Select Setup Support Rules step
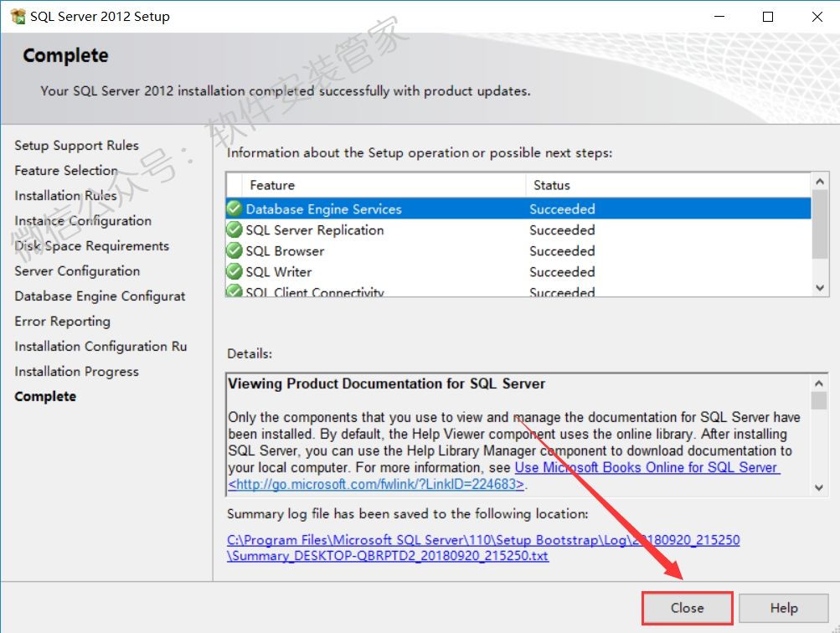This screenshot has height=633, width=840. 76,145
